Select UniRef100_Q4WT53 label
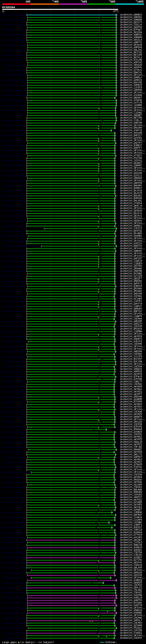The height and width of the screenshot is (644, 146). [x=131, y=600]
